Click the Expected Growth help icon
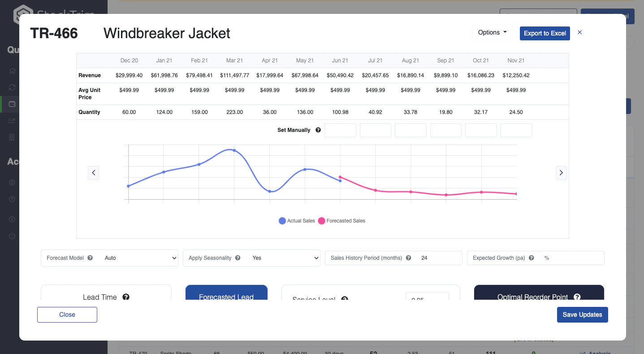The width and height of the screenshot is (644, 354). pos(532,258)
